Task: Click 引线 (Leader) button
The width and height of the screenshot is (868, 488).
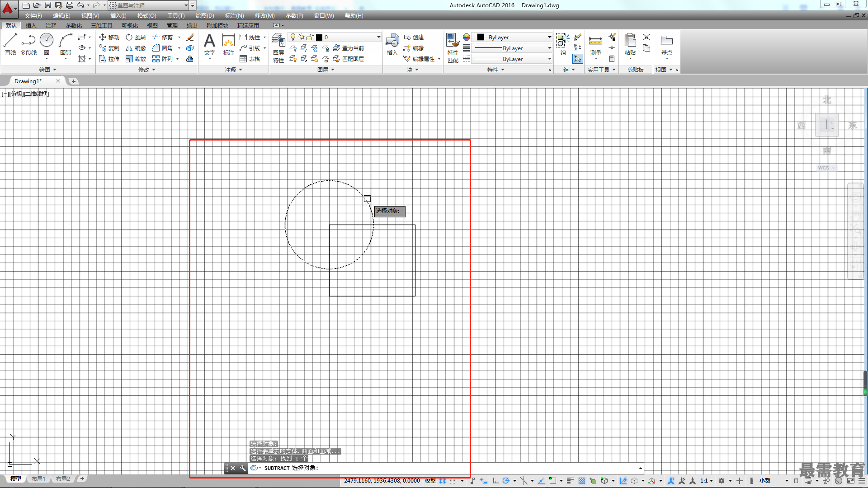Action: [250, 48]
